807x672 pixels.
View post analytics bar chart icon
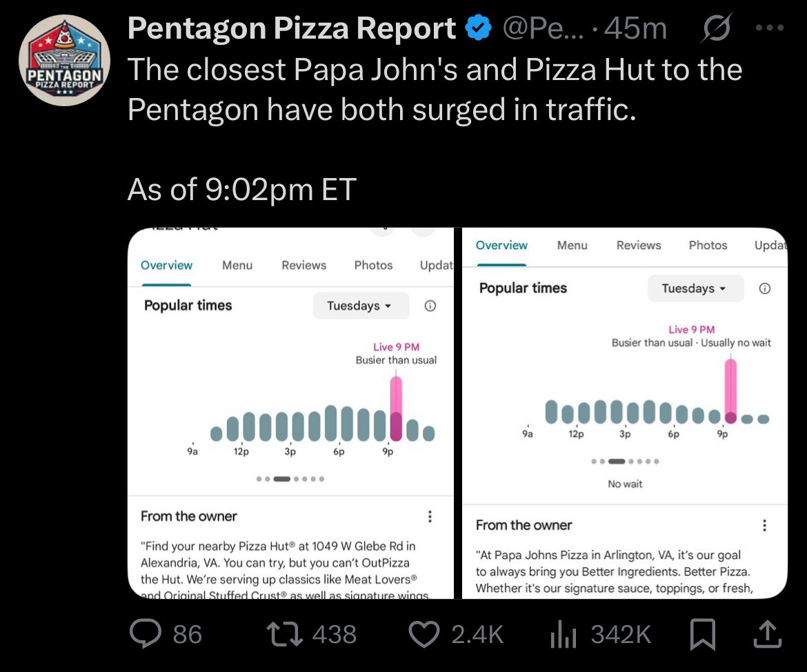(x=563, y=634)
